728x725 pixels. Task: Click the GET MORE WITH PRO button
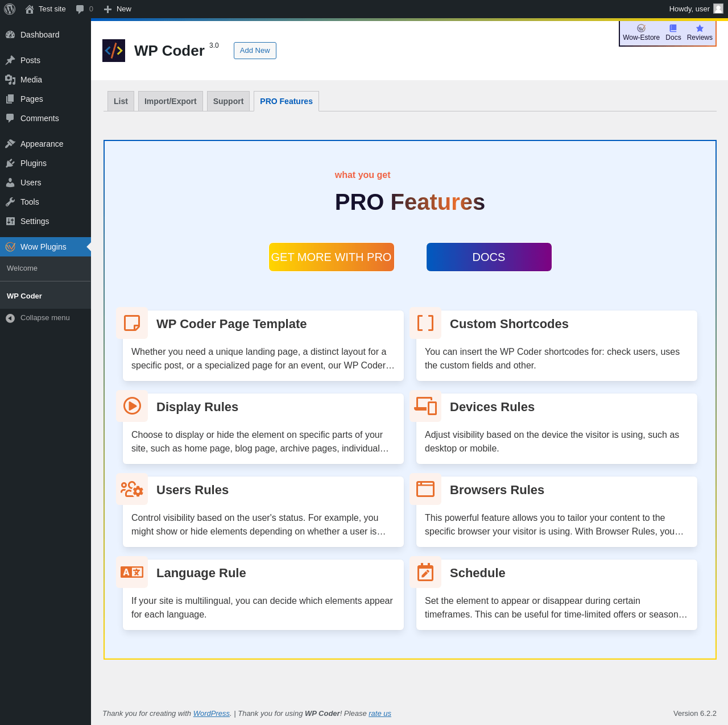(332, 257)
